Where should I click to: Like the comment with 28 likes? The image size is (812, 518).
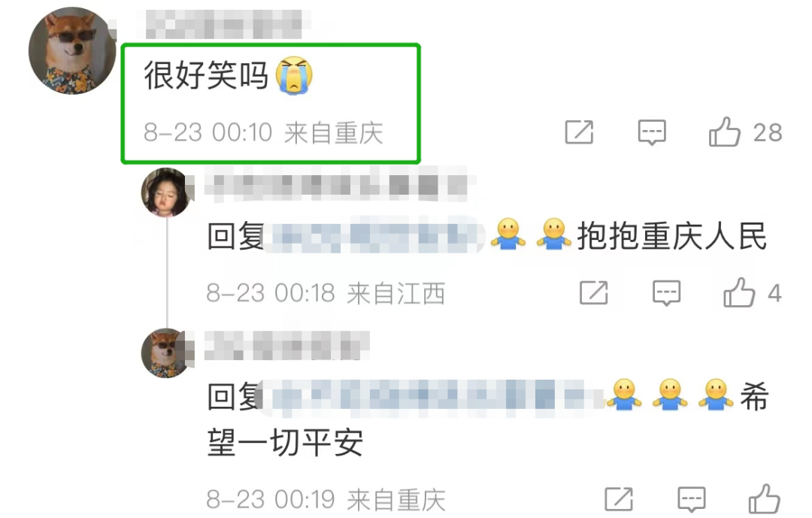tap(725, 132)
